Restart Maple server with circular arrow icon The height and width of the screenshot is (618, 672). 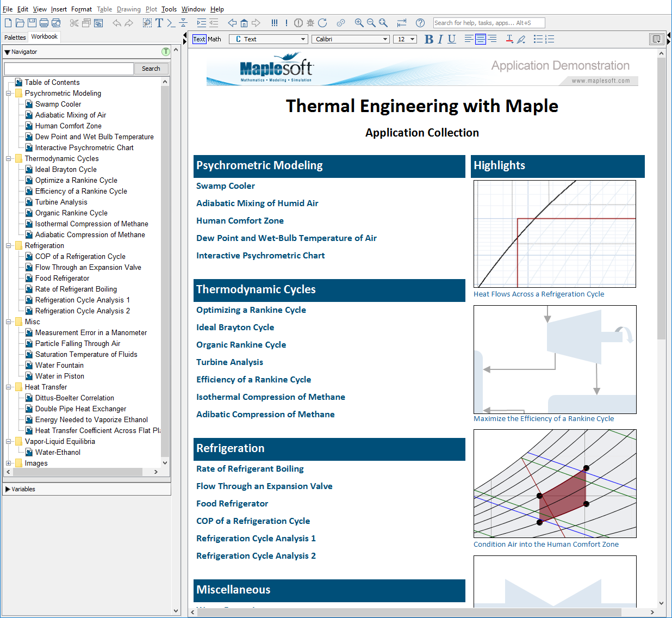point(322,23)
